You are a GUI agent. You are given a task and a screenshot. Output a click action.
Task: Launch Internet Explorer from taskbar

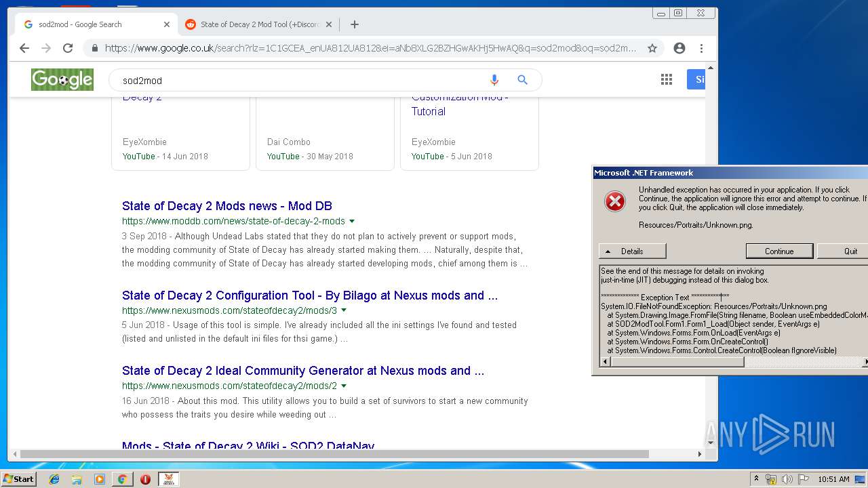54,479
